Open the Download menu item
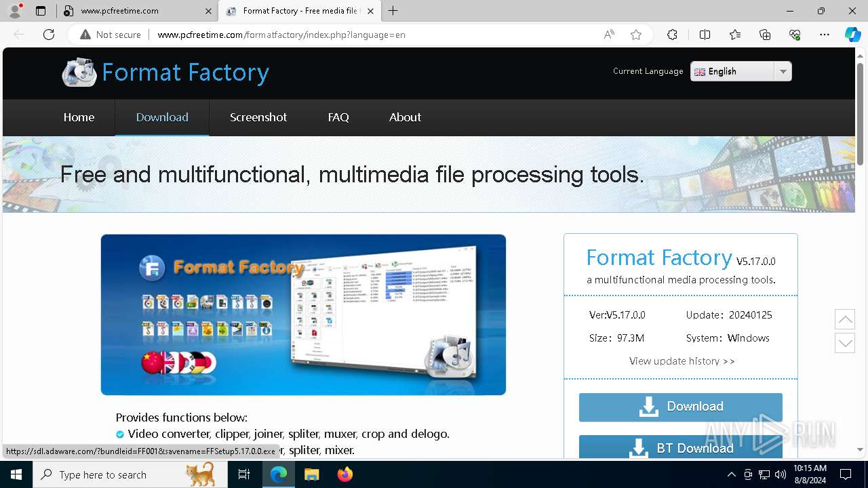 point(162,117)
